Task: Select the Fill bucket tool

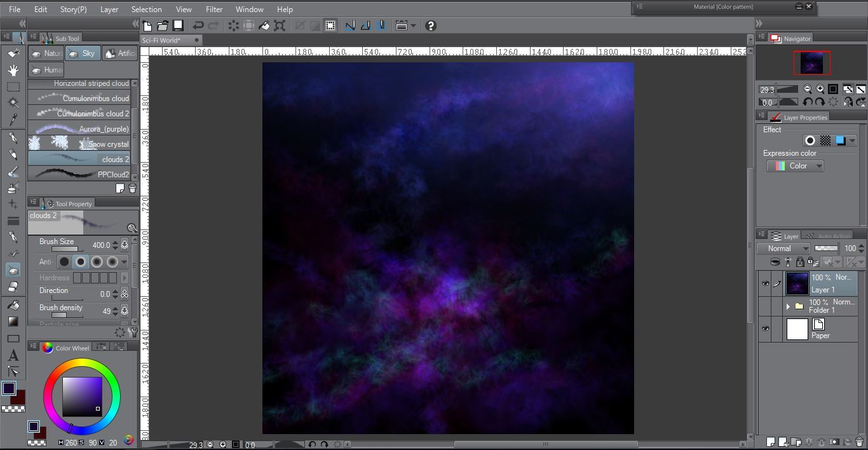Action: (x=13, y=305)
